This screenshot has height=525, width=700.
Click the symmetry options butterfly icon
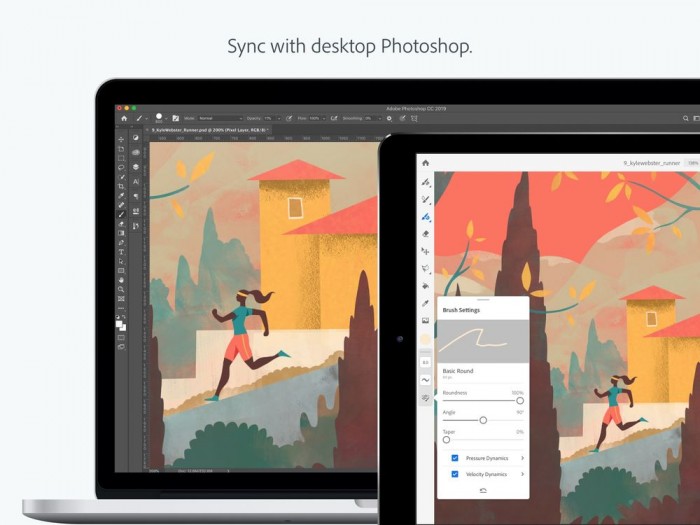[x=414, y=118]
